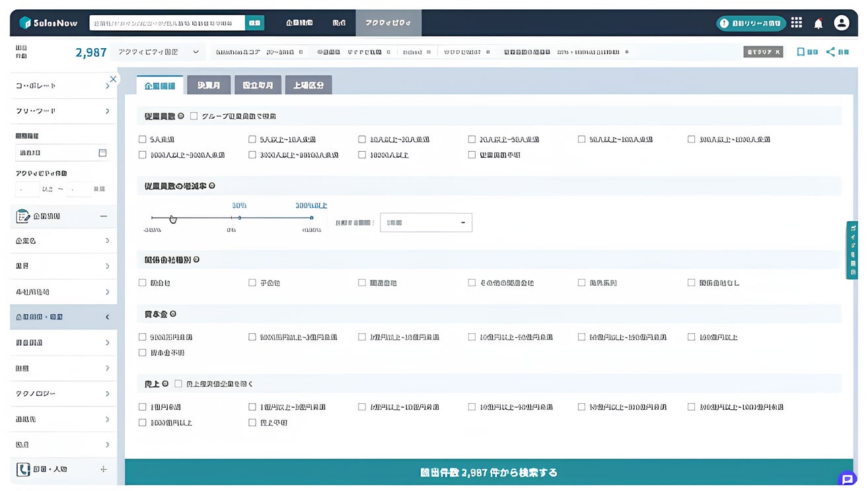
Task: Click the 30% handle on growth slider
Action: coord(239,218)
